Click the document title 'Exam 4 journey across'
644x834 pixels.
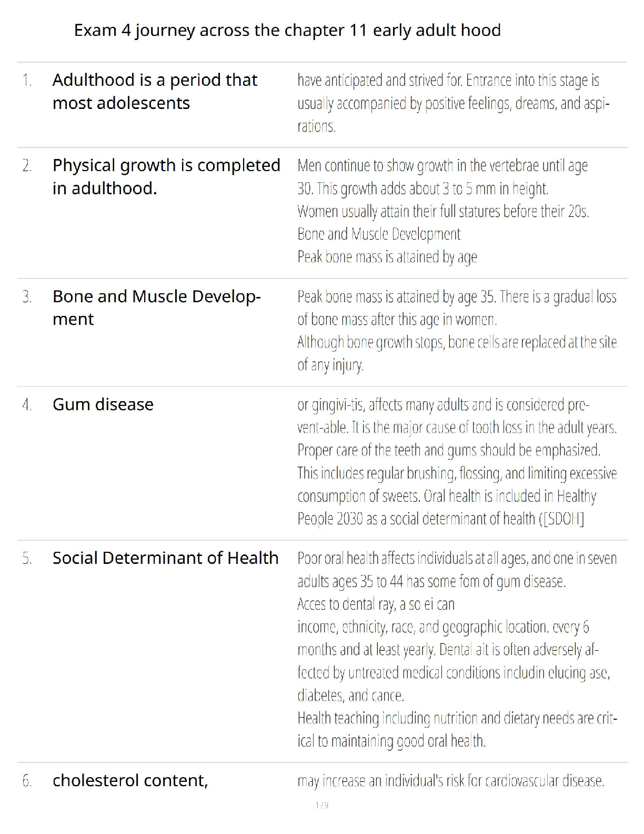click(287, 31)
